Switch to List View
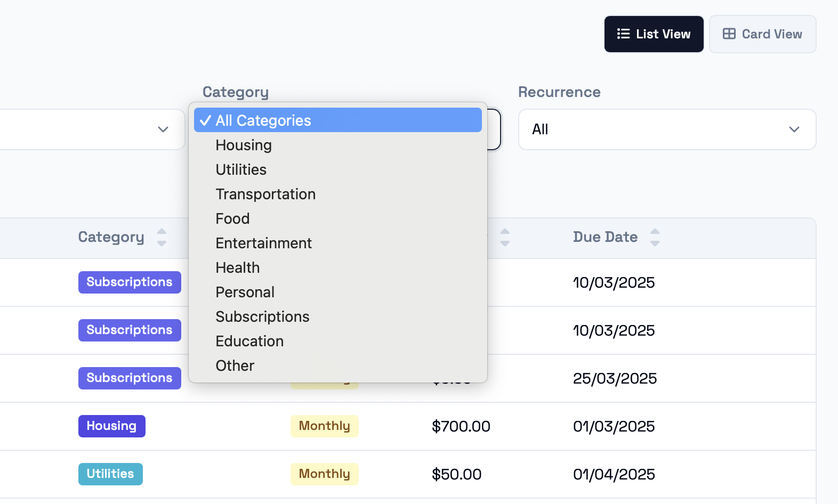 654,34
